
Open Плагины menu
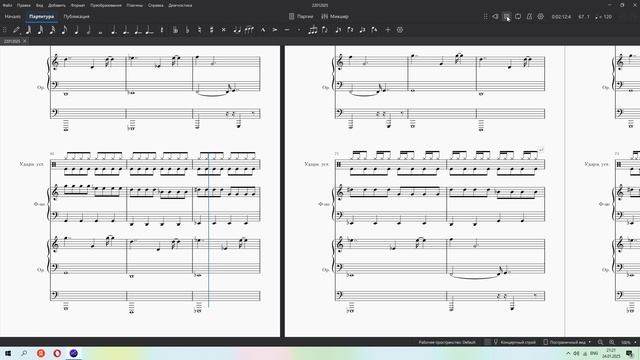coord(135,5)
